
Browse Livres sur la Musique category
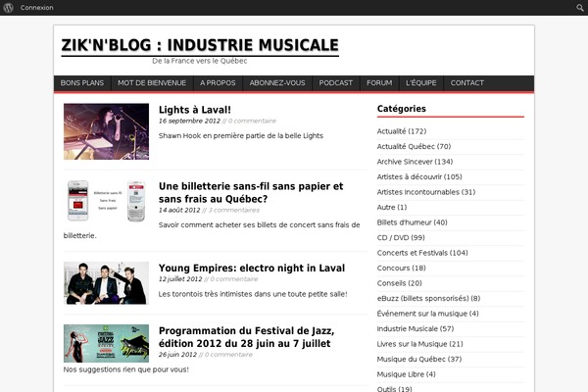[420, 344]
